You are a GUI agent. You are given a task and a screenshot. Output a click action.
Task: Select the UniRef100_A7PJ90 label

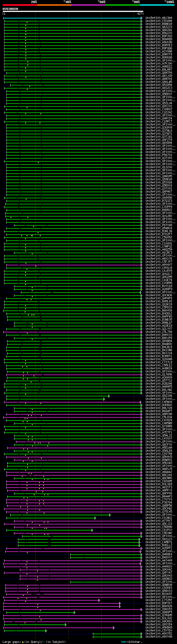159,64
